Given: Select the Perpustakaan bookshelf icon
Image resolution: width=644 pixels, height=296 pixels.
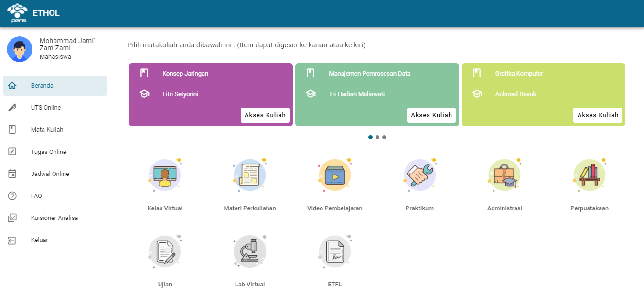Looking at the screenshot, I should click(x=590, y=175).
